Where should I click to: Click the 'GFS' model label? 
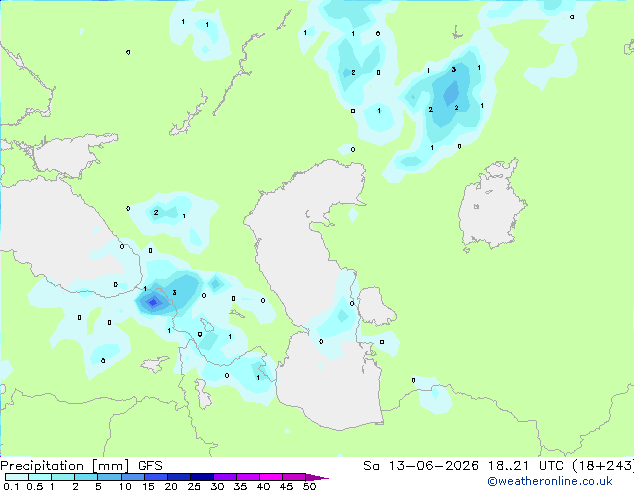[150, 466]
